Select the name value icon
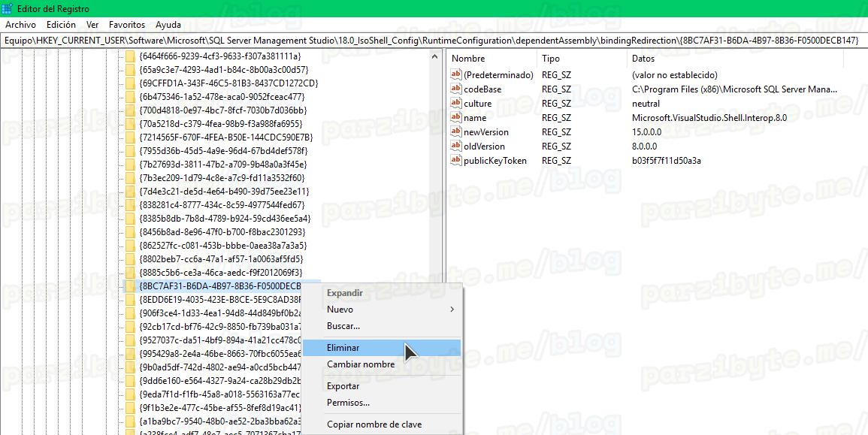Screen dimensions: 868x435 pos(455,117)
